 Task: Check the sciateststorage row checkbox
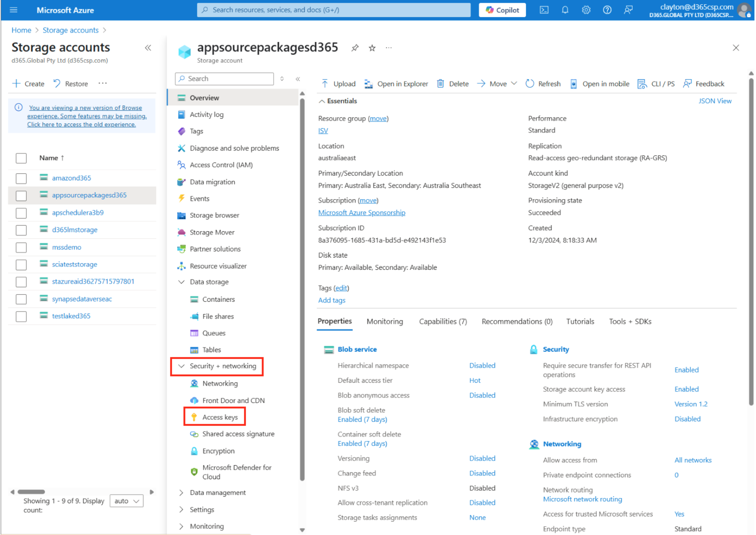(x=21, y=265)
